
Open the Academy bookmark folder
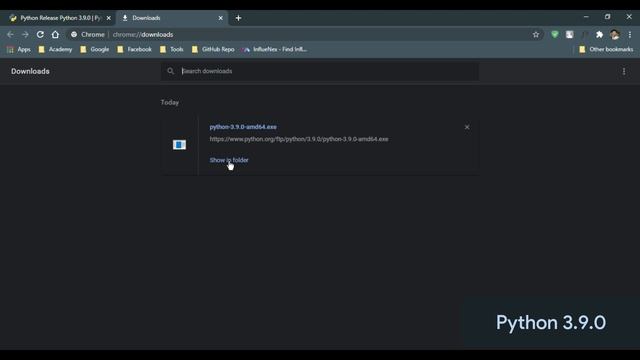coord(55,49)
